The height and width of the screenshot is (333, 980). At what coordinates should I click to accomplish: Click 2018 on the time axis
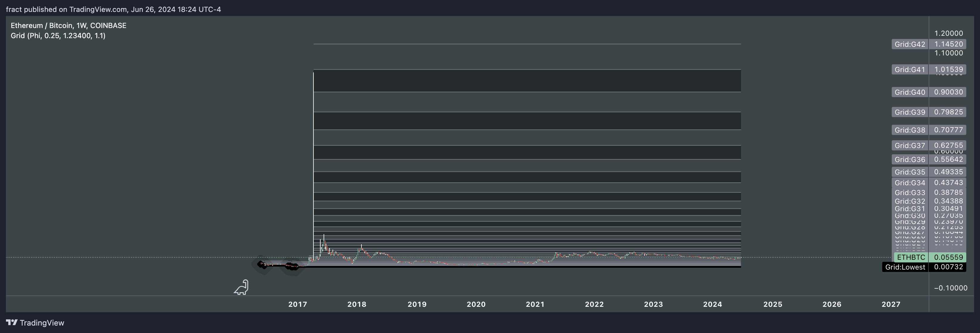click(x=357, y=304)
